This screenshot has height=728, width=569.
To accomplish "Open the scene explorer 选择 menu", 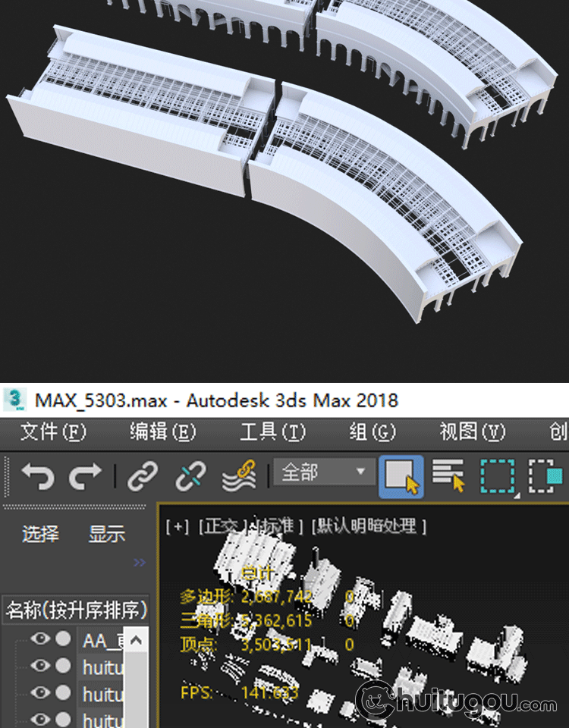I will click(40, 534).
